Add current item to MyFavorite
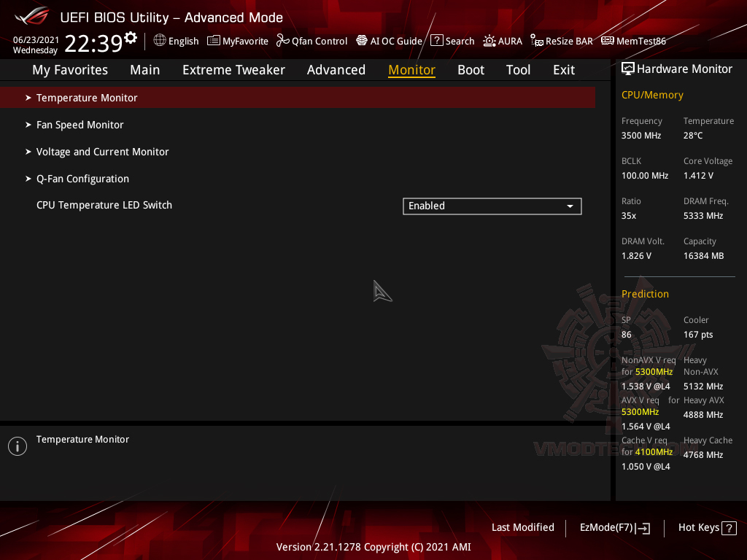This screenshot has width=747, height=560. pos(237,41)
